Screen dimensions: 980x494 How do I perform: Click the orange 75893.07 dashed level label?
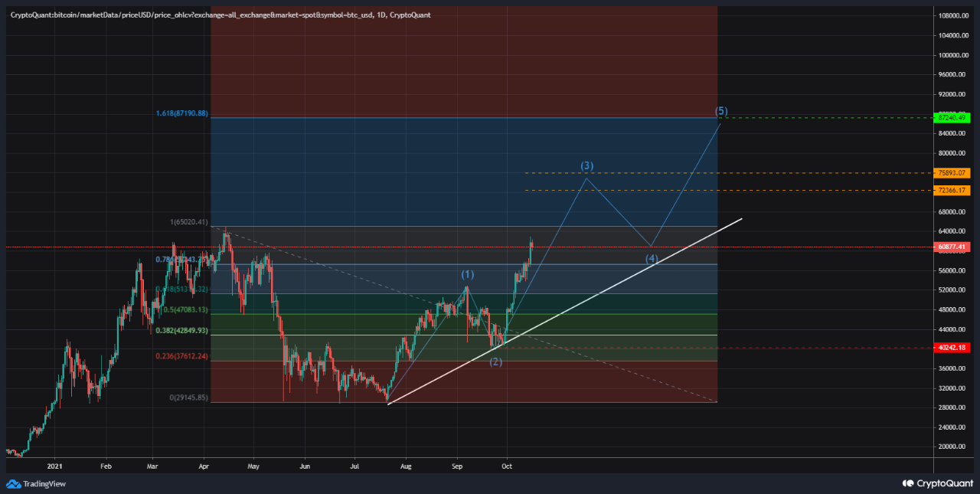click(952, 173)
